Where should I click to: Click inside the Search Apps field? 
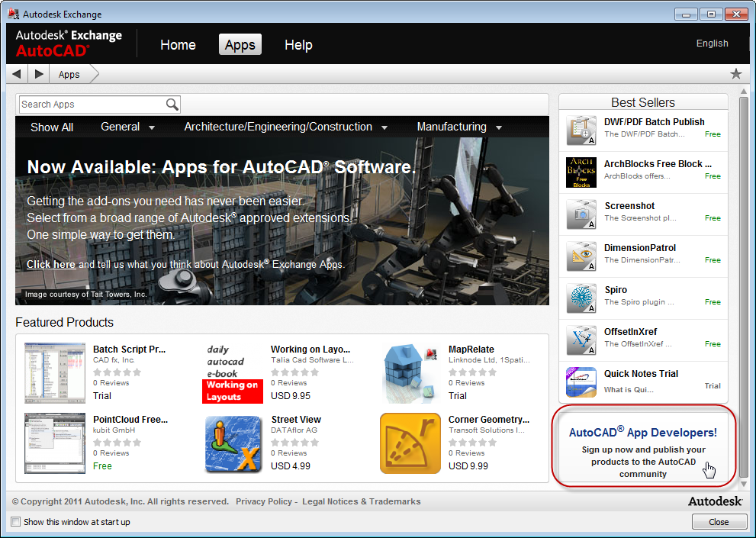coord(92,105)
